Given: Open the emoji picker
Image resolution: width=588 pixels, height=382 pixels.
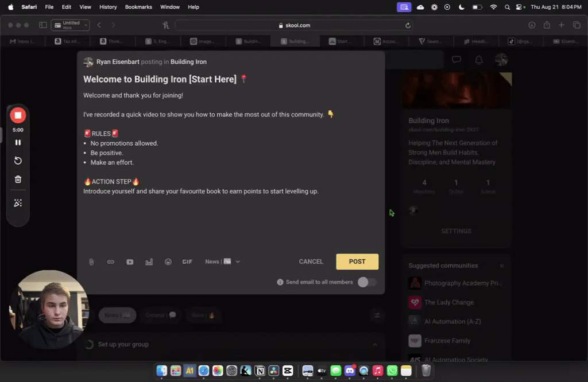Looking at the screenshot, I should tap(168, 262).
